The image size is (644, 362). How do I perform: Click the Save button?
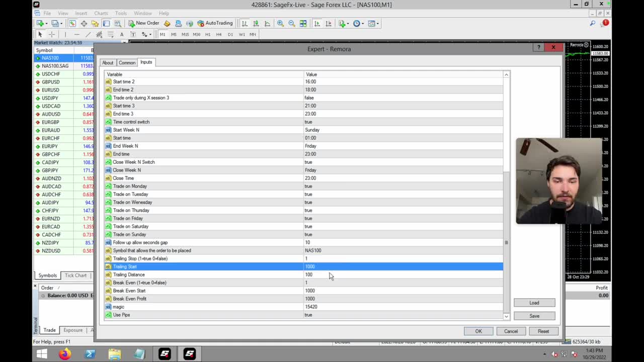[x=534, y=316]
